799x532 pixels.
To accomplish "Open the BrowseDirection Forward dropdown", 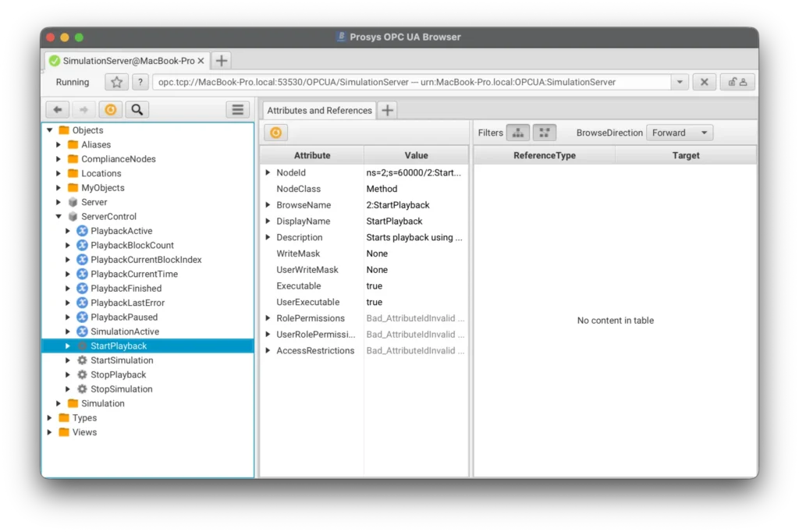I will coord(680,133).
